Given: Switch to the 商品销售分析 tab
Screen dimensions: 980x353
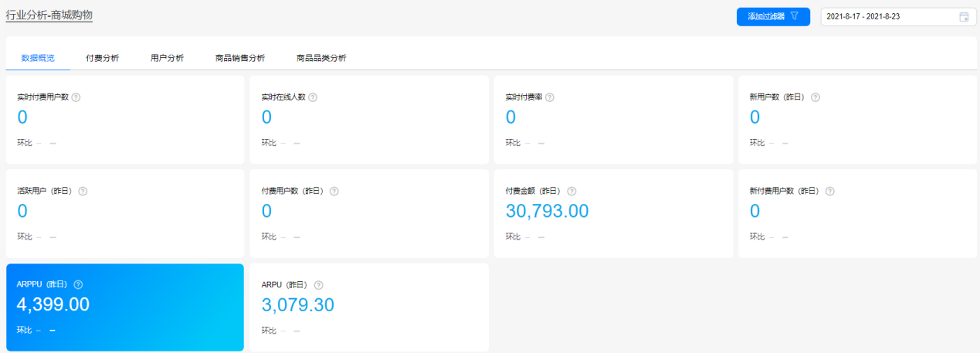Looking at the screenshot, I should tap(240, 58).
